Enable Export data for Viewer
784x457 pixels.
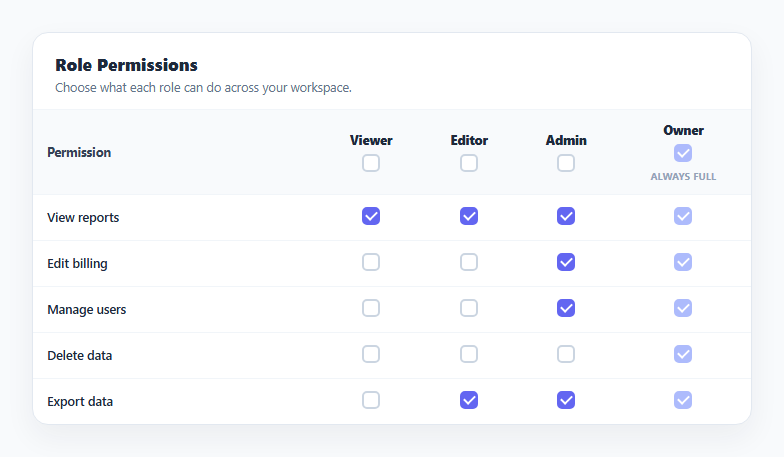371,400
